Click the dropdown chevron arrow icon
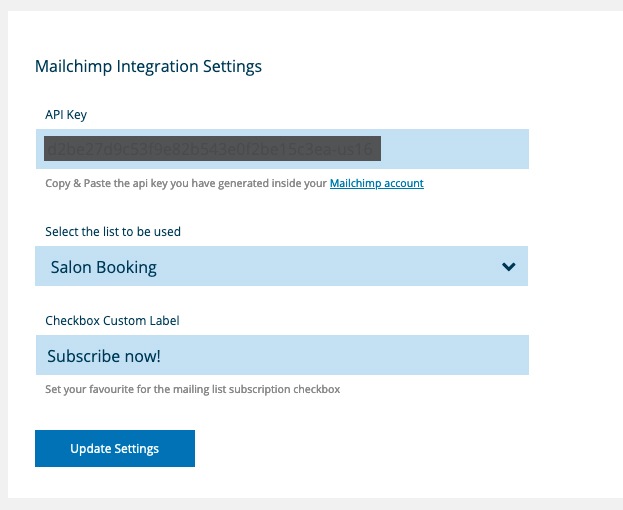623x510 pixels. coord(508,267)
